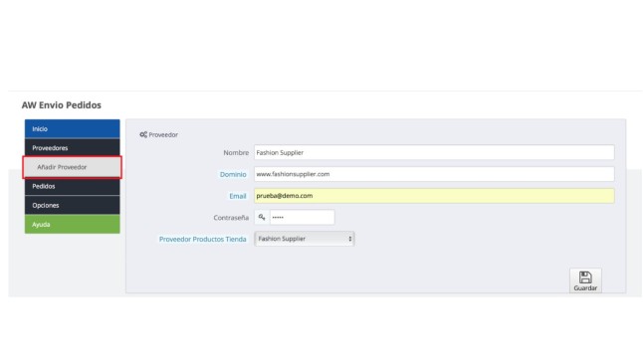This screenshot has width=643, height=364.
Task: Click the Proveedor Productos Tienda label
Action: (x=203, y=239)
